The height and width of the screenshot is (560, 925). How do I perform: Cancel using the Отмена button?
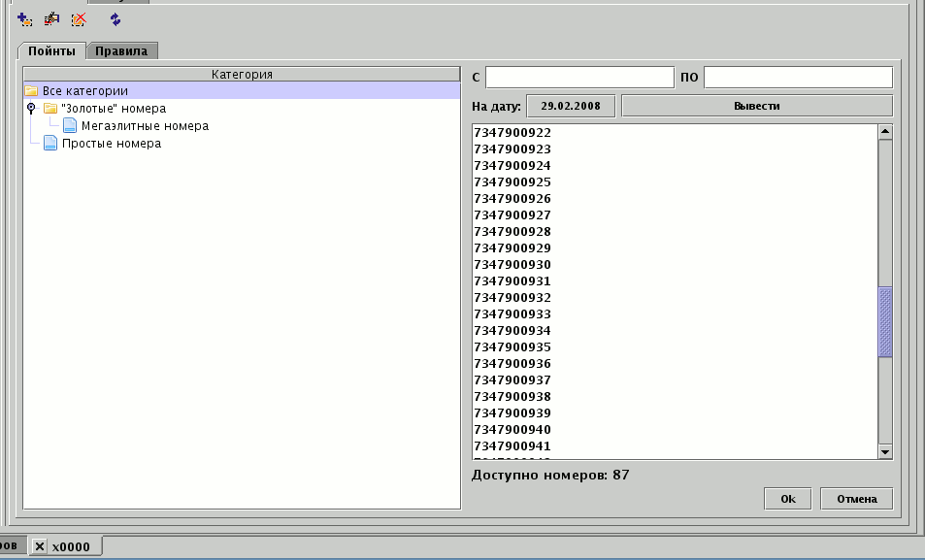click(856, 499)
